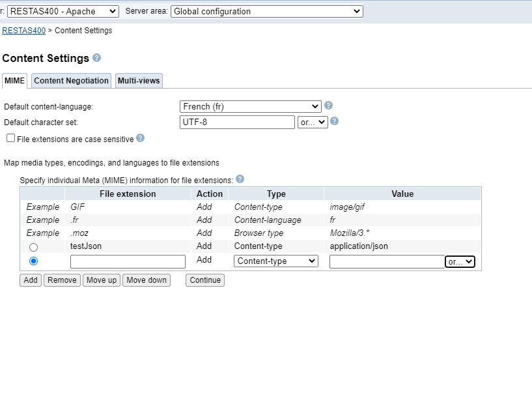Image resolution: width=532 pixels, height=393 pixels.
Task: Click help icon next to case sensitive checkbox
Action: pyautogui.click(x=141, y=138)
